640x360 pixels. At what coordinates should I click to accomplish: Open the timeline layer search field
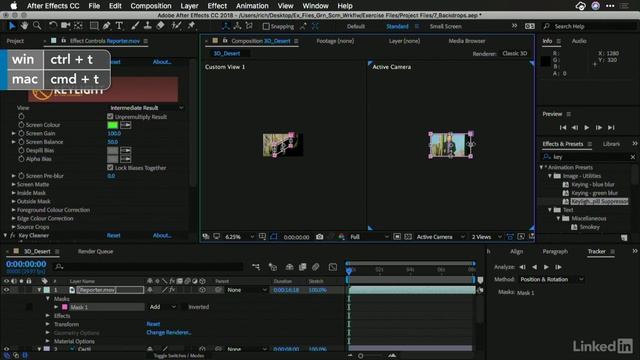click(x=149, y=267)
